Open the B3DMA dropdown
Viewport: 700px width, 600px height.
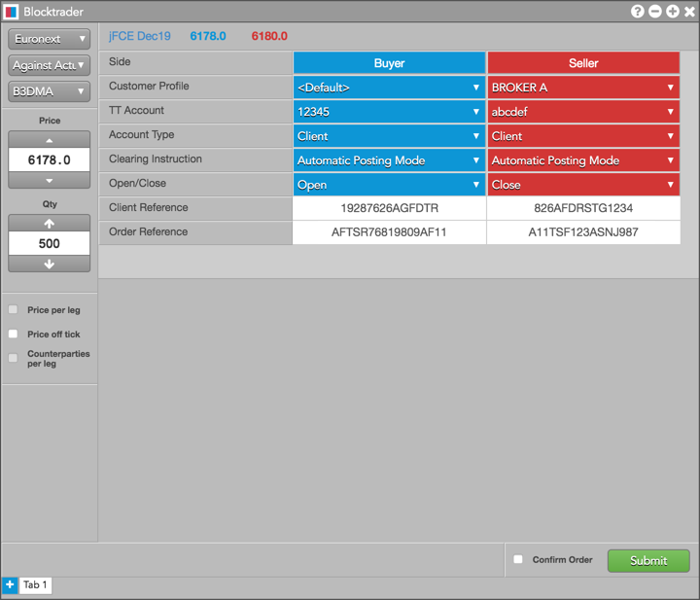(x=50, y=91)
